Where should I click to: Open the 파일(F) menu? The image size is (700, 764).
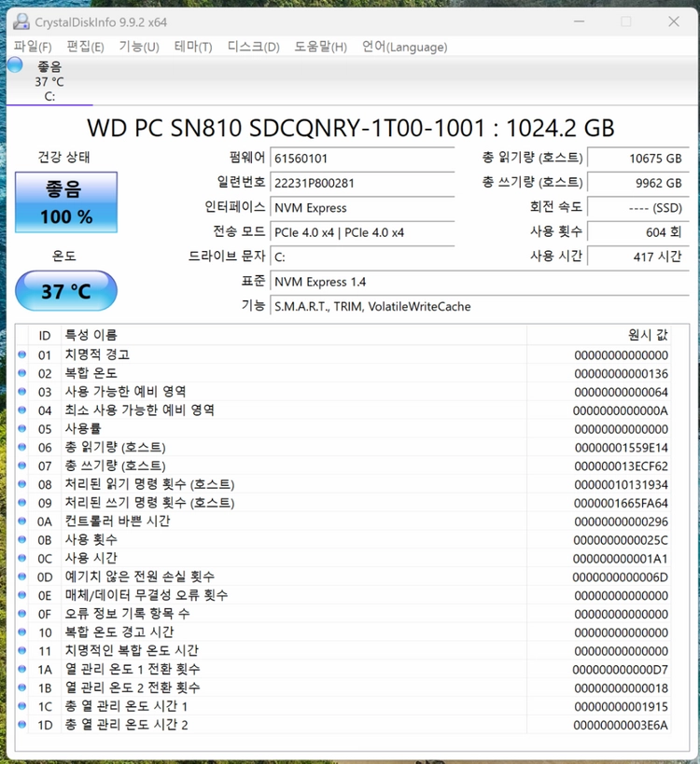[33, 47]
